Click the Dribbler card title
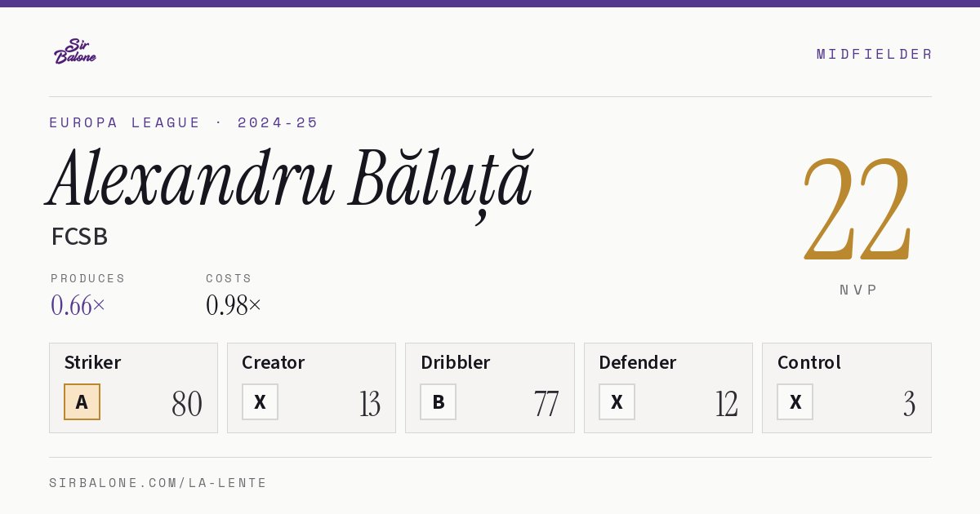Viewport: 980px width, 514px height. pos(456,362)
